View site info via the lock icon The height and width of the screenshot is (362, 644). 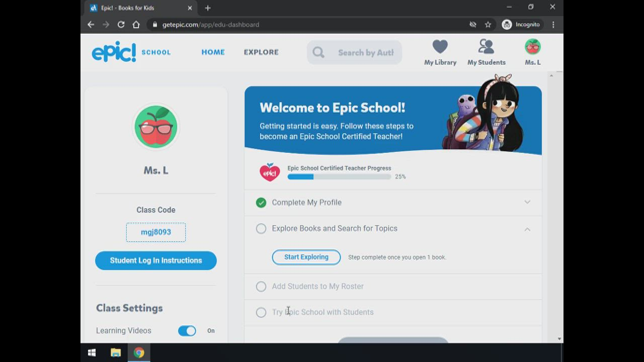pyautogui.click(x=155, y=24)
